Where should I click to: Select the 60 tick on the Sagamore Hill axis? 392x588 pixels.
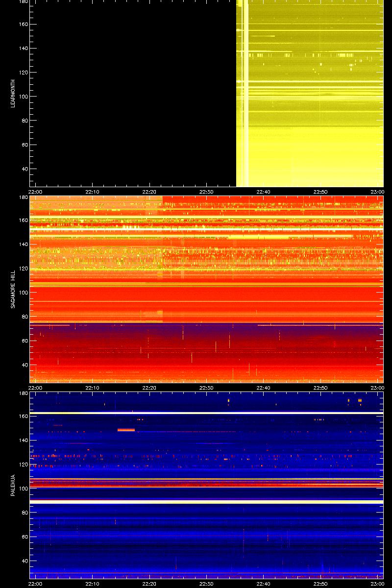coord(24,341)
